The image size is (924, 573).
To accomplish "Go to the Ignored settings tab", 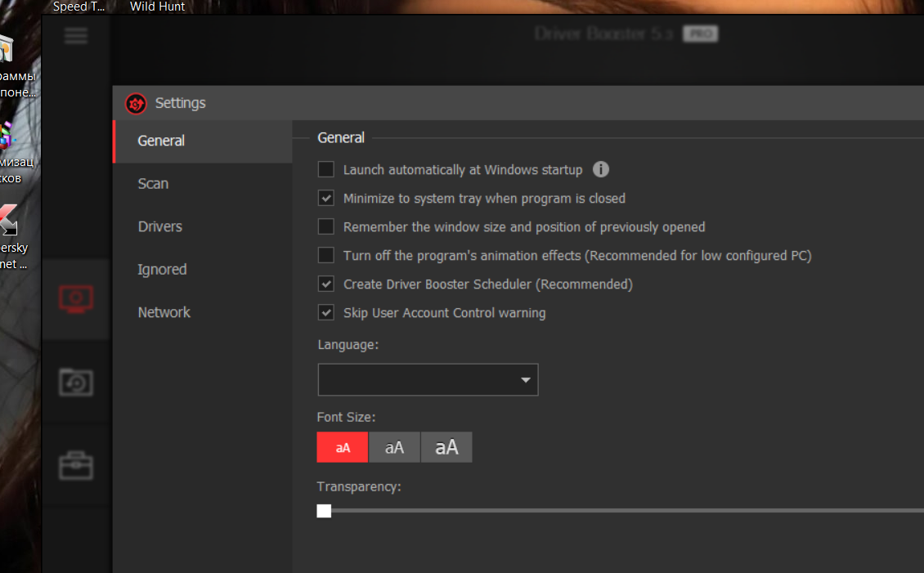I will pos(162,270).
